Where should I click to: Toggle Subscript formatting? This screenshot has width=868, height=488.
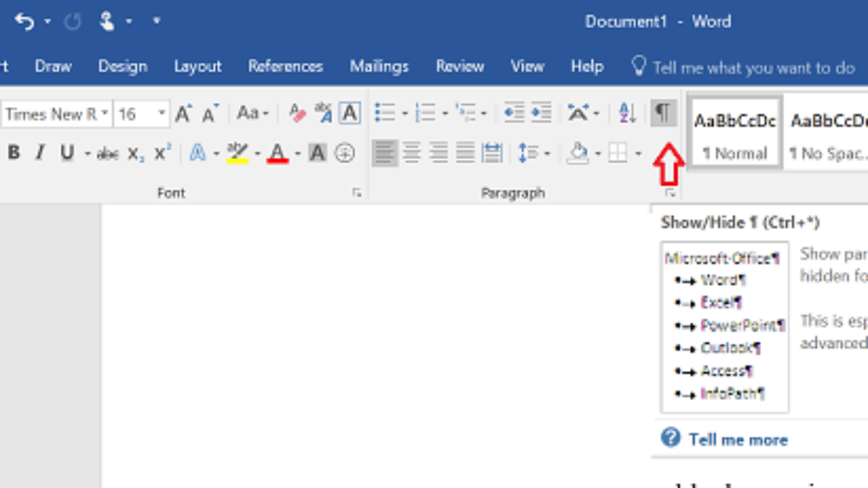pos(135,153)
